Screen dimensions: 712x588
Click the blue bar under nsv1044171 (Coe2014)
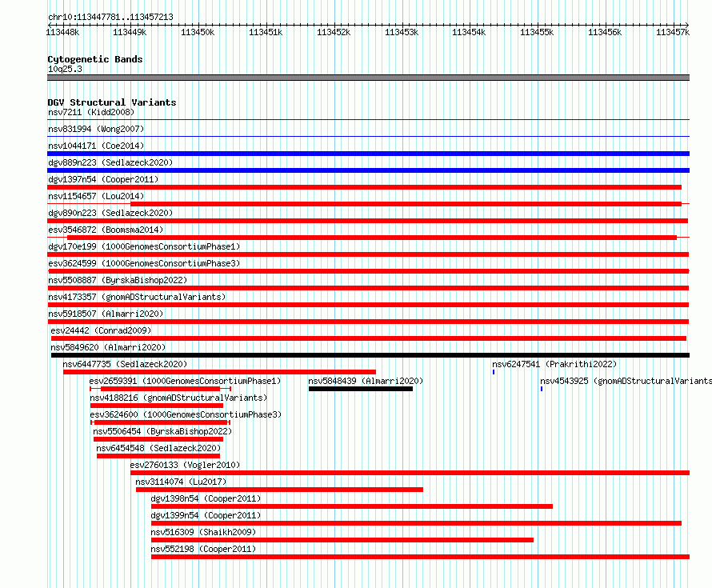tap(368, 154)
